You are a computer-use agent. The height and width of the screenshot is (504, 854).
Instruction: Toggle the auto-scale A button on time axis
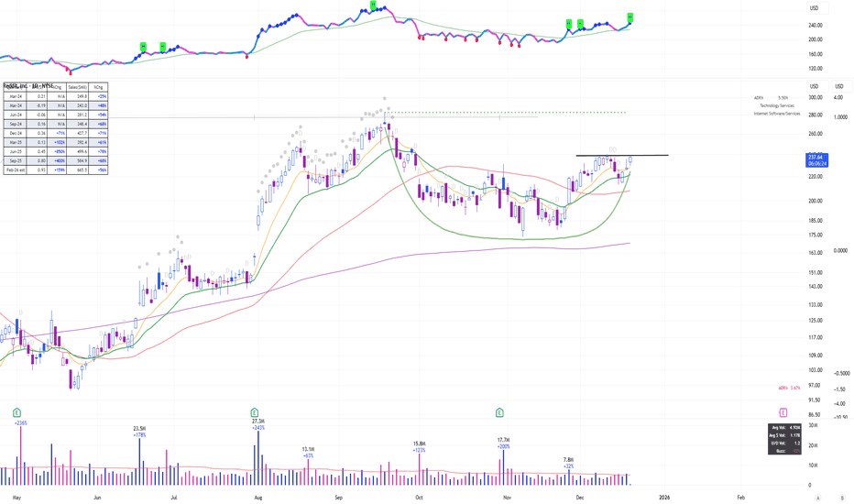pyautogui.click(x=818, y=498)
